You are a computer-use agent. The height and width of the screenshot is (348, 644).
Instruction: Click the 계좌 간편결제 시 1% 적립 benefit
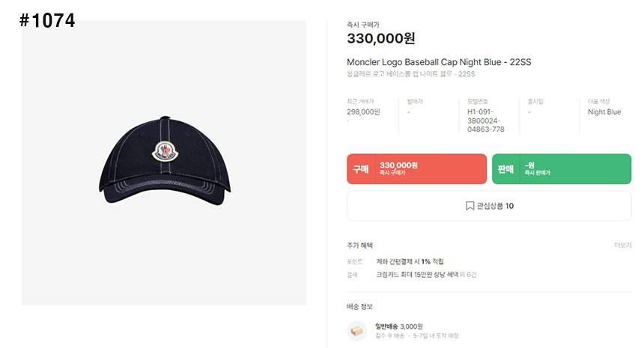[x=410, y=261]
